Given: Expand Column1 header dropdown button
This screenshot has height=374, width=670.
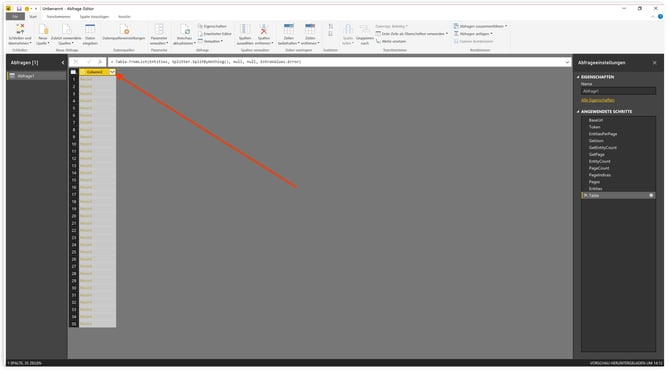Looking at the screenshot, I should (x=112, y=72).
